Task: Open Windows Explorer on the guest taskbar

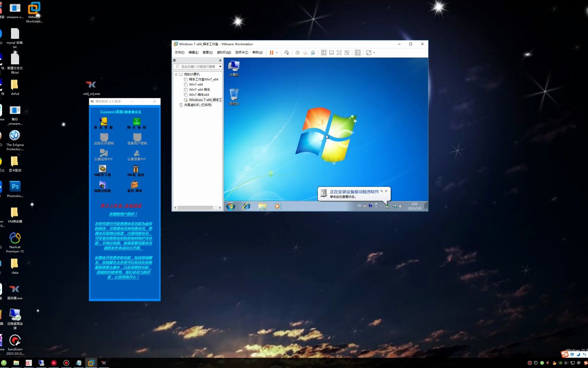Action: 262,206
